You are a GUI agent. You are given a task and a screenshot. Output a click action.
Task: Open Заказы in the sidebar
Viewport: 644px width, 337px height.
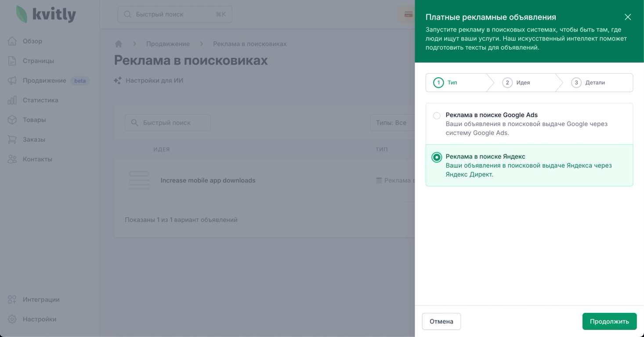pos(34,140)
